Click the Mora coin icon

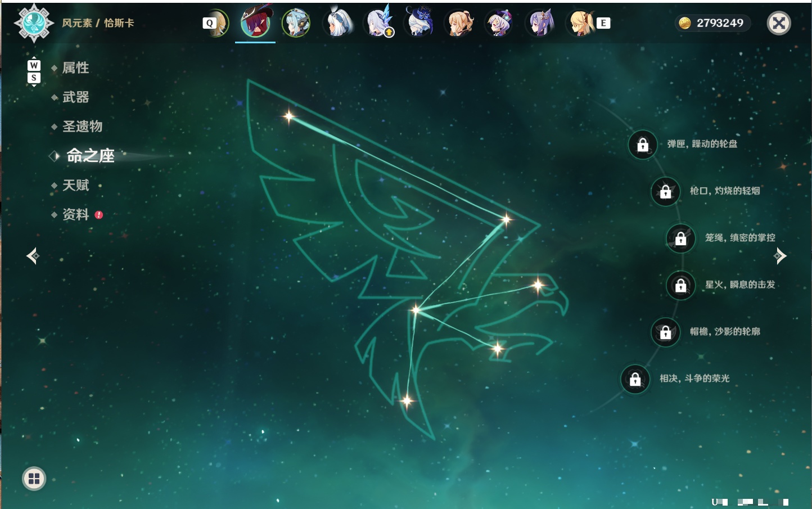click(685, 23)
